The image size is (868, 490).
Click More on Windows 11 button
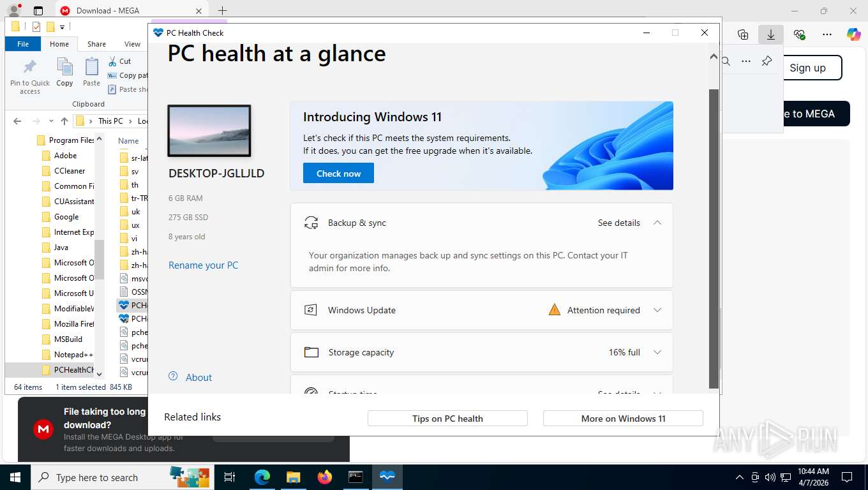coord(623,419)
